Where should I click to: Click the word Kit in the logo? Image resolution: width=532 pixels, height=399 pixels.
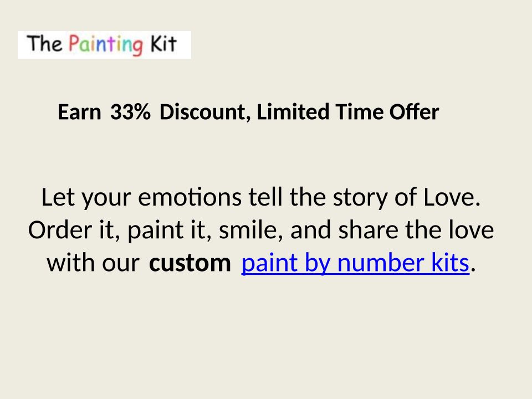click(x=163, y=44)
